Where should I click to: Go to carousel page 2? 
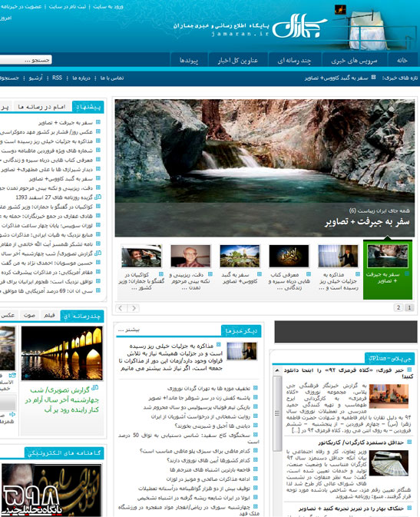pos(399,307)
